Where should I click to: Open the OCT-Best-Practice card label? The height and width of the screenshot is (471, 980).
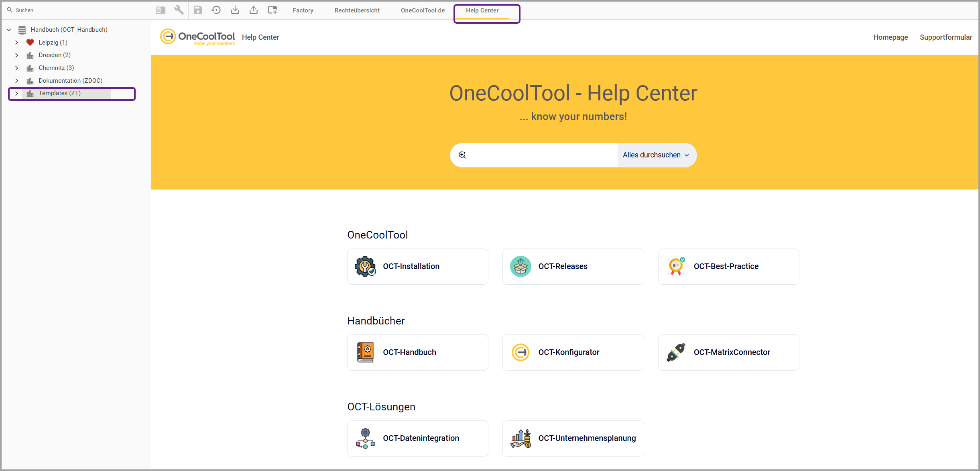tap(726, 266)
